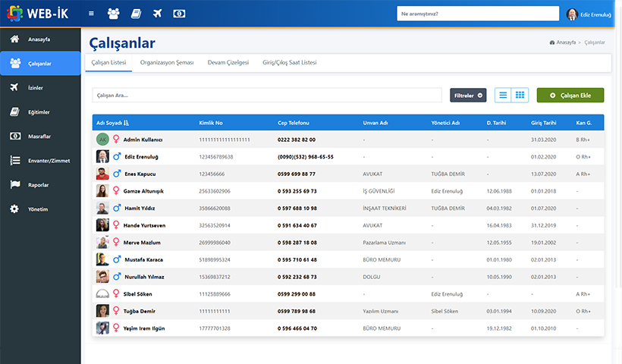
Task: Click the airplane icon beside İzinler
Action: 14,87
